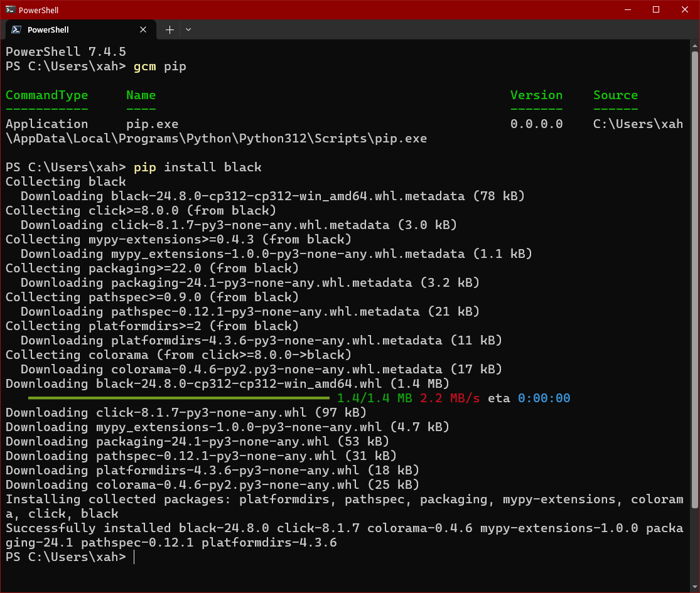Click the black download progress bar
This screenshot has height=593, width=700.
pos(178,398)
